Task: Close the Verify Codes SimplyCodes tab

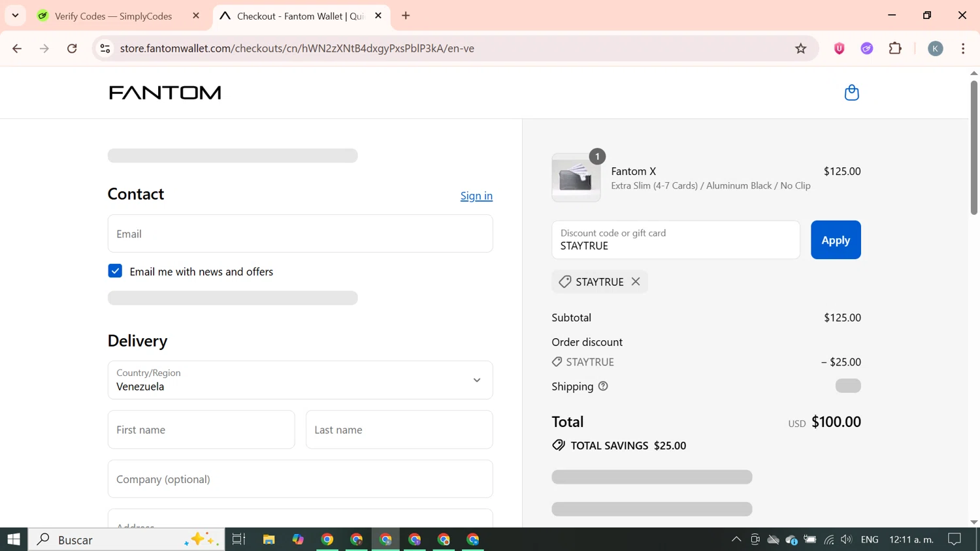Action: tap(196, 16)
